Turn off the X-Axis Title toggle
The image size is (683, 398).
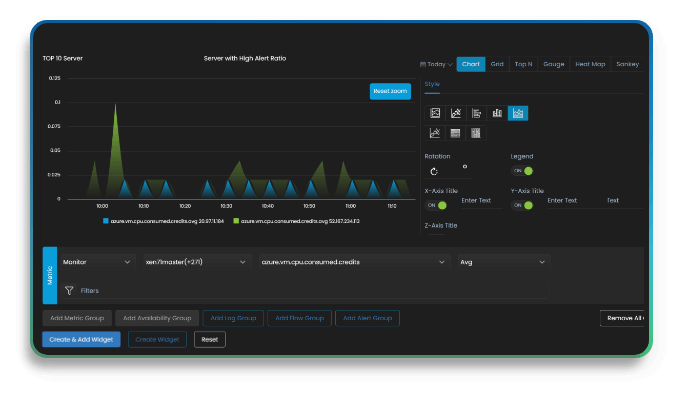[436, 205]
